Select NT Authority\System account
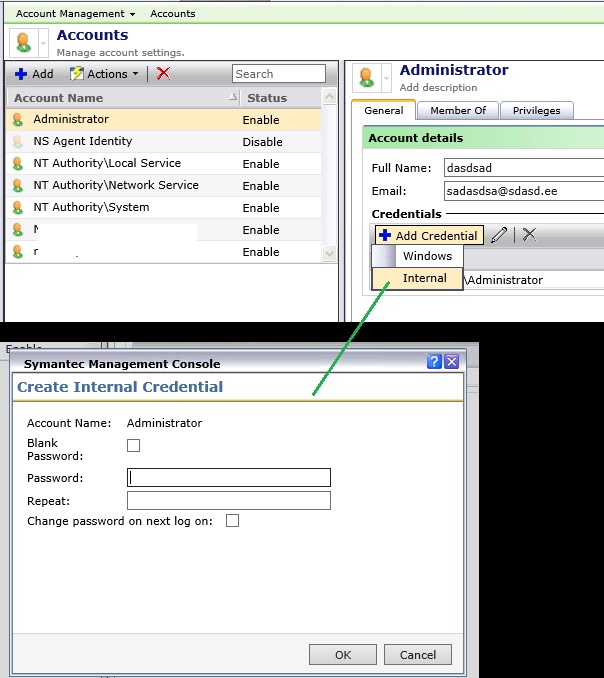Viewport: 604px width, 678px height. [164, 208]
